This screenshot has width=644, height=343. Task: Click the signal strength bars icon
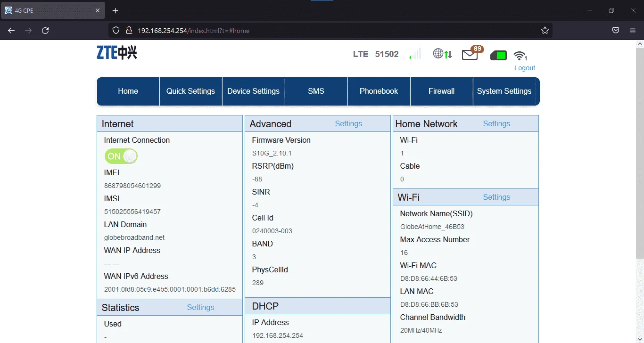pyautogui.click(x=415, y=54)
